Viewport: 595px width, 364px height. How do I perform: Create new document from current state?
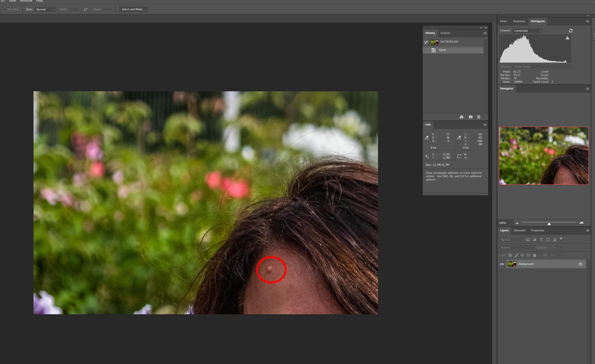(x=461, y=117)
